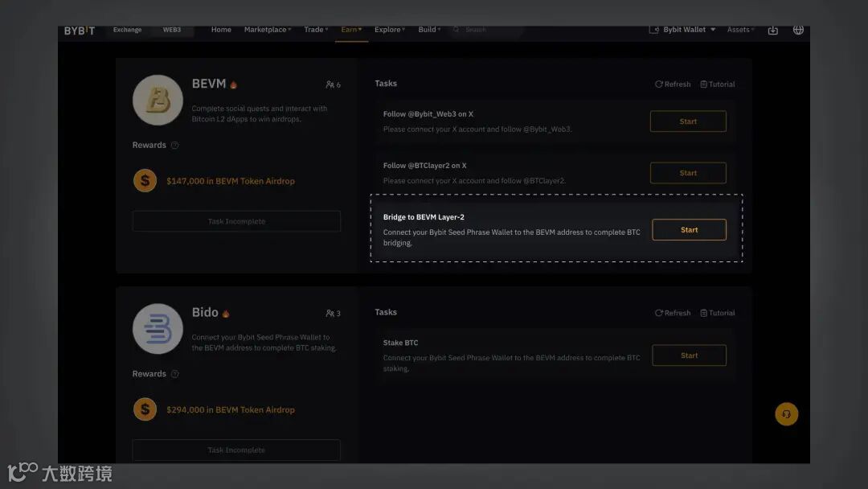Click the magnifier search icon

coord(457,30)
